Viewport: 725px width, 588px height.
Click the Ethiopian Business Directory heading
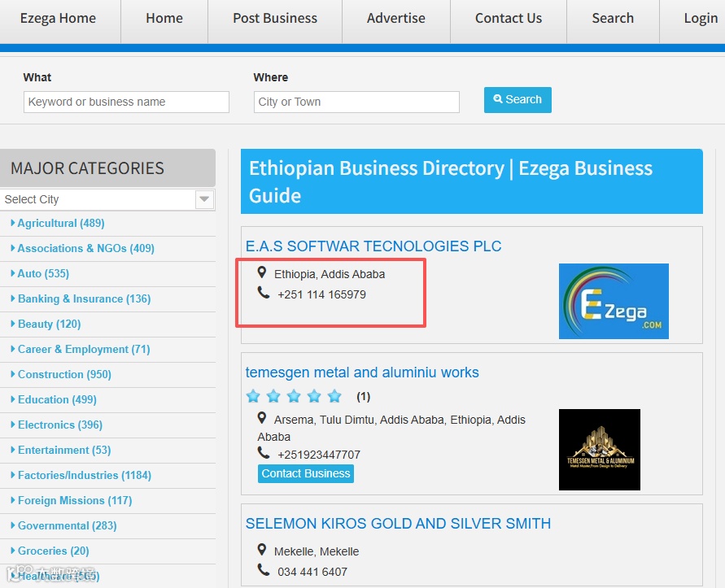pos(451,181)
